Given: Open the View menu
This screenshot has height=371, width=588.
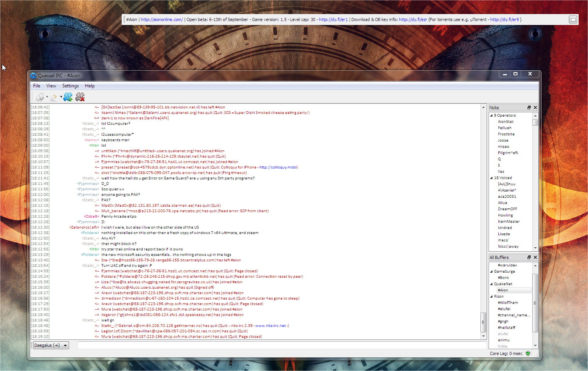Looking at the screenshot, I should click(51, 86).
